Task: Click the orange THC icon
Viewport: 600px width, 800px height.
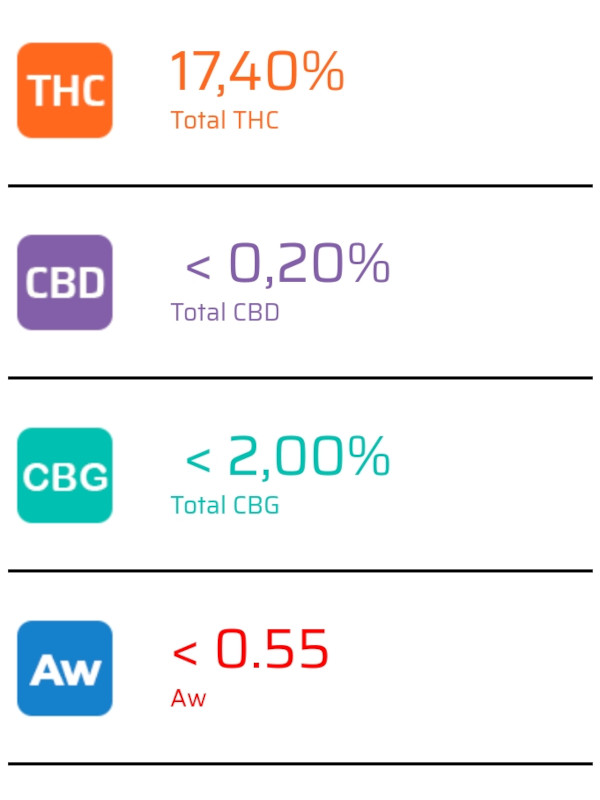Action: pos(65,90)
